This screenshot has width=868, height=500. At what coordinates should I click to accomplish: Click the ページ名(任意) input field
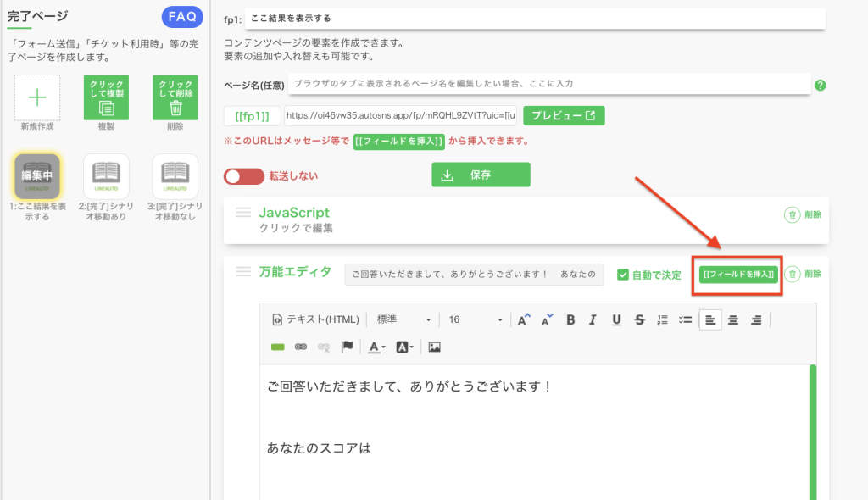pos(548,84)
